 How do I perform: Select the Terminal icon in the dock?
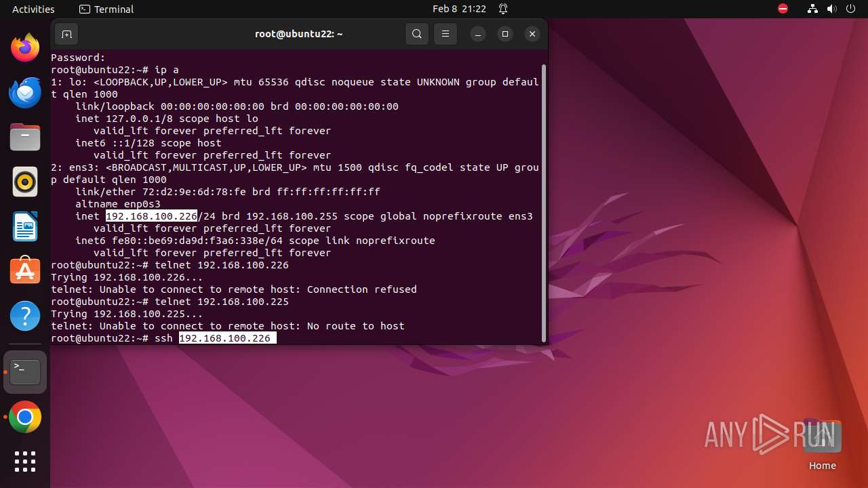point(25,372)
